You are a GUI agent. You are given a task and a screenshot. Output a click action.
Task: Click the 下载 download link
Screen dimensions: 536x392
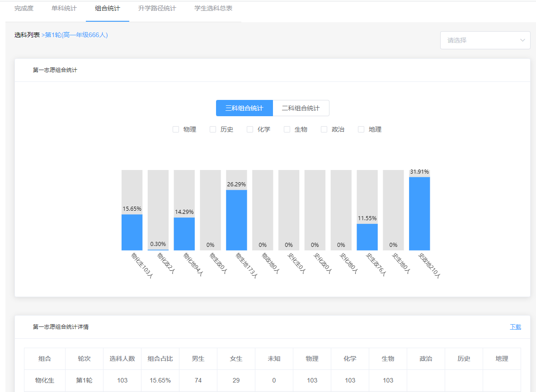point(516,326)
